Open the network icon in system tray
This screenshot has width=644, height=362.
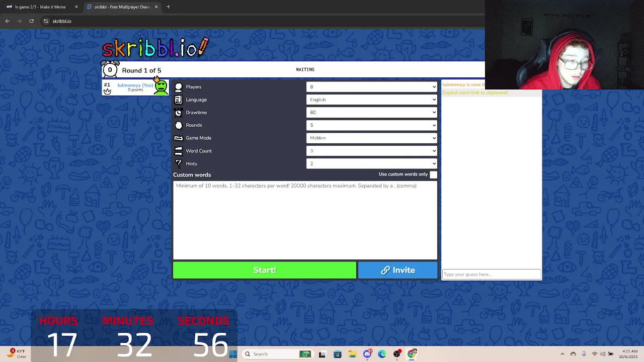(x=595, y=354)
